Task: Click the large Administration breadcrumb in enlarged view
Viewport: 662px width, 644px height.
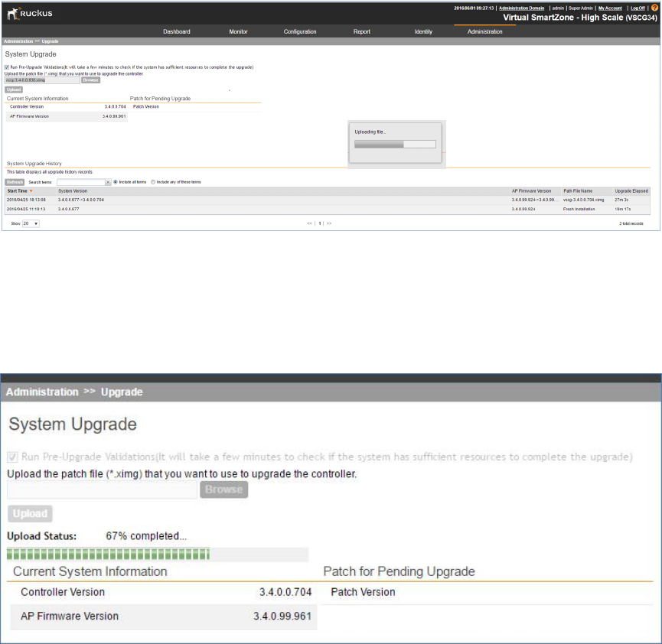Action: pyautogui.click(x=42, y=392)
